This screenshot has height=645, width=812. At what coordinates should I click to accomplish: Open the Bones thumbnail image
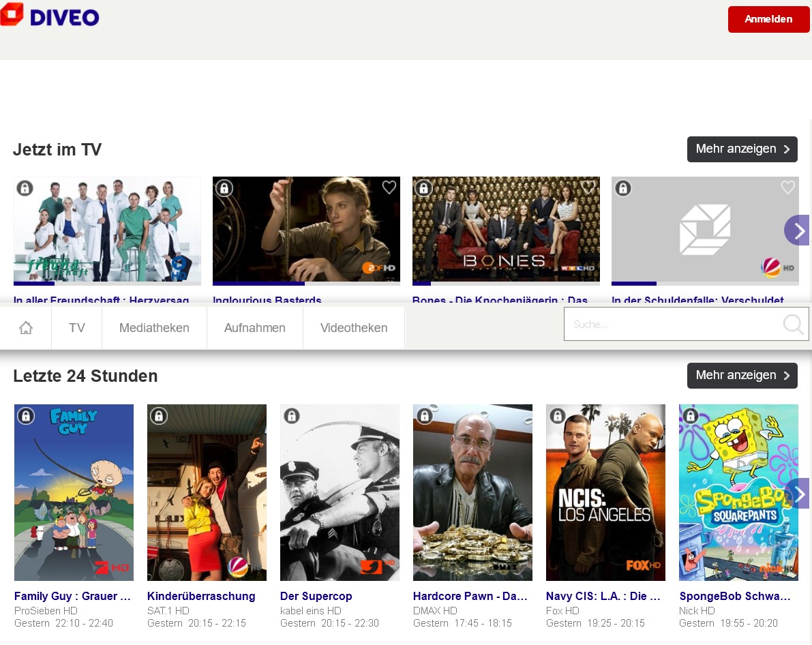pos(506,229)
